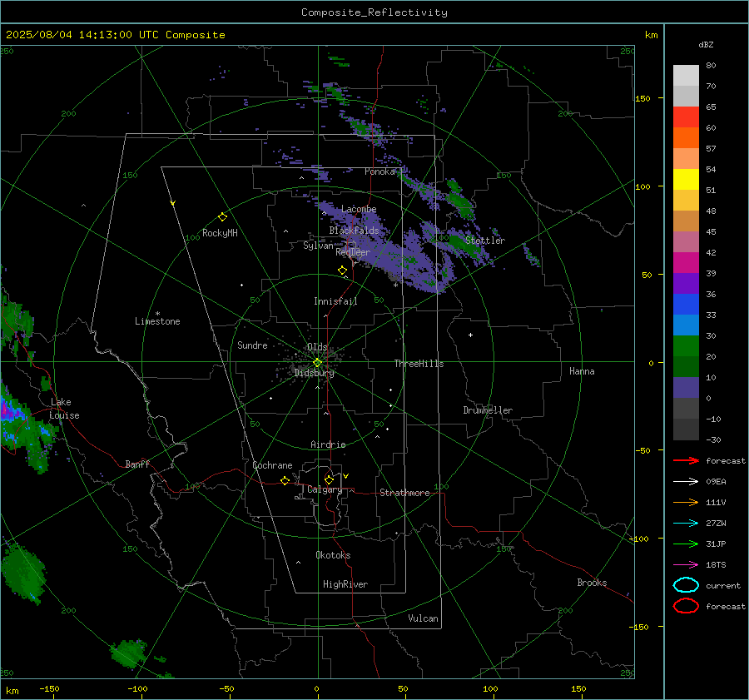The height and width of the screenshot is (700, 749).
Task: Click the green echo patch above Stettler
Action: [459, 201]
